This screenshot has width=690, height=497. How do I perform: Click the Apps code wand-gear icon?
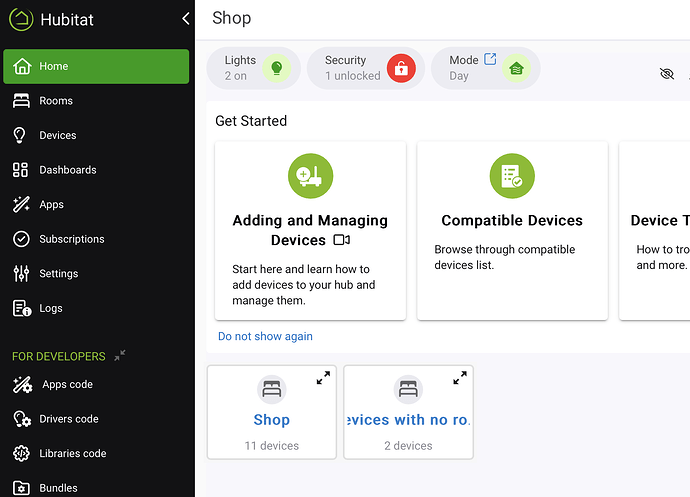22,384
